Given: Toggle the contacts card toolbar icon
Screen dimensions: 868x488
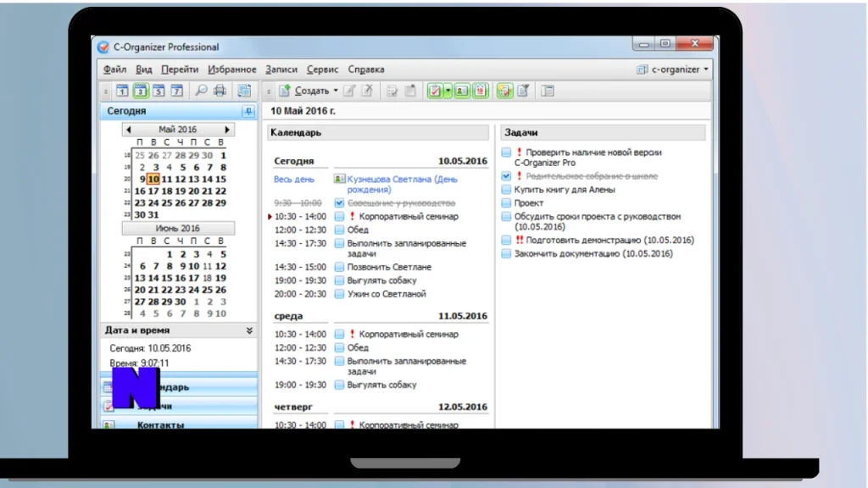Looking at the screenshot, I should [x=462, y=91].
